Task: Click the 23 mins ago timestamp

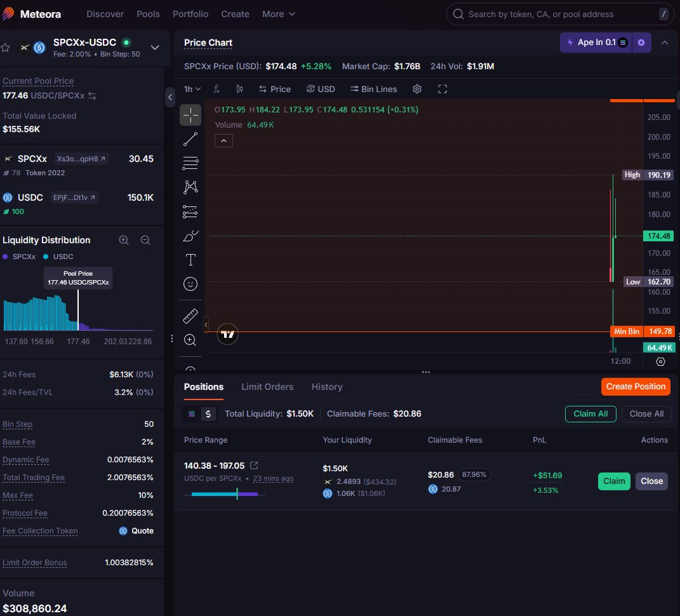Action: point(273,478)
